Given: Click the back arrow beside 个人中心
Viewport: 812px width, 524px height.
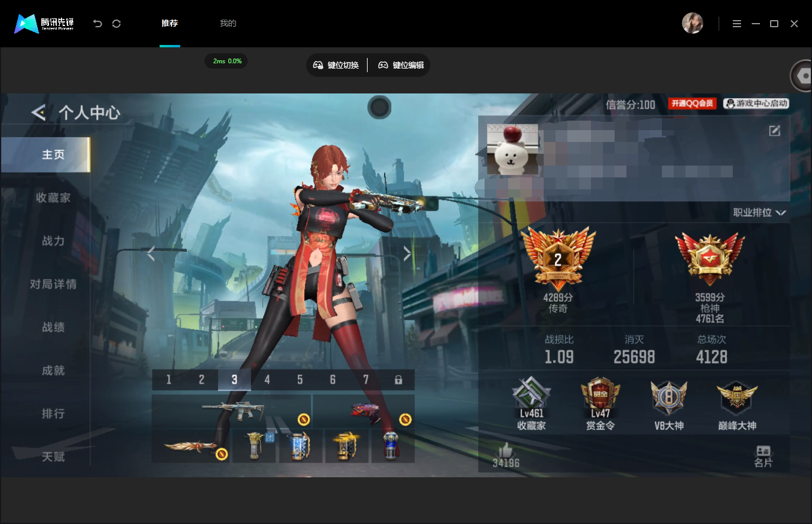Looking at the screenshot, I should click(38, 112).
